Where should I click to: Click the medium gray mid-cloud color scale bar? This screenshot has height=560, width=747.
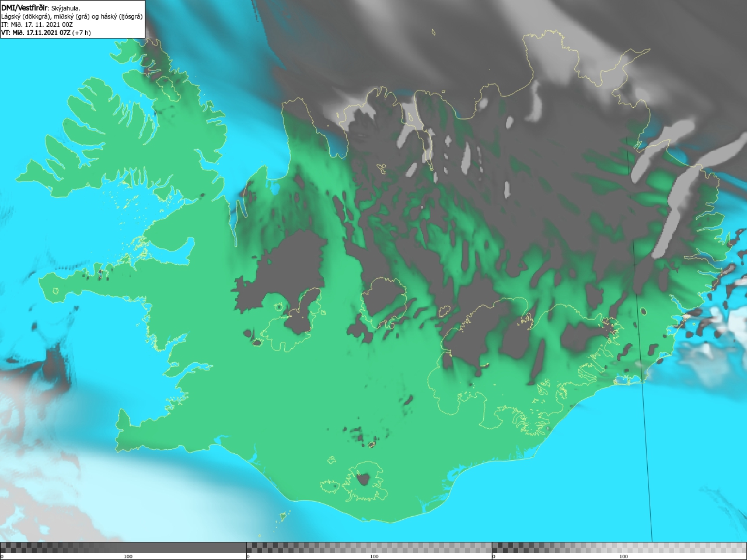click(x=369, y=548)
